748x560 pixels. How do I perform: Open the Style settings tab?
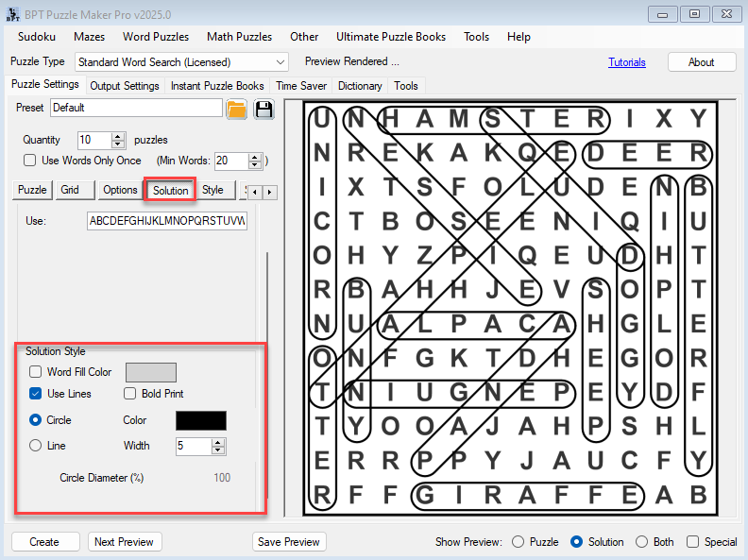(x=212, y=190)
